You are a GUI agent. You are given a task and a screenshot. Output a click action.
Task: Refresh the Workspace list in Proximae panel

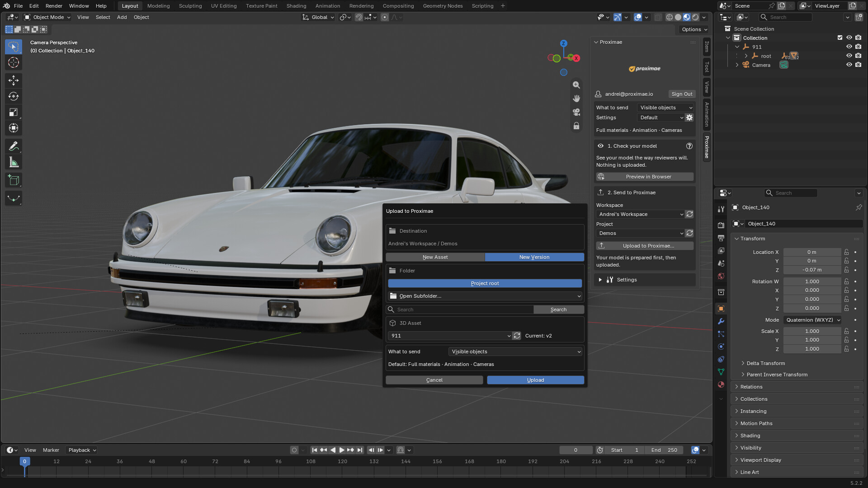point(689,214)
